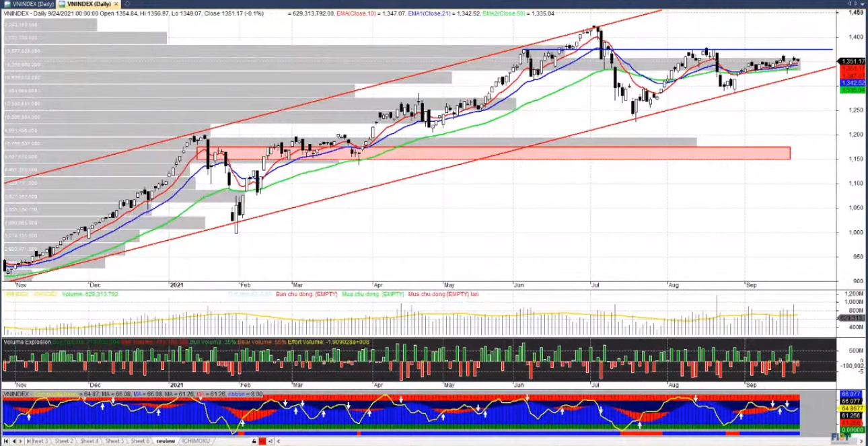Click the 629,313 volume value label
This screenshot has height=446, width=868.
[851, 319]
